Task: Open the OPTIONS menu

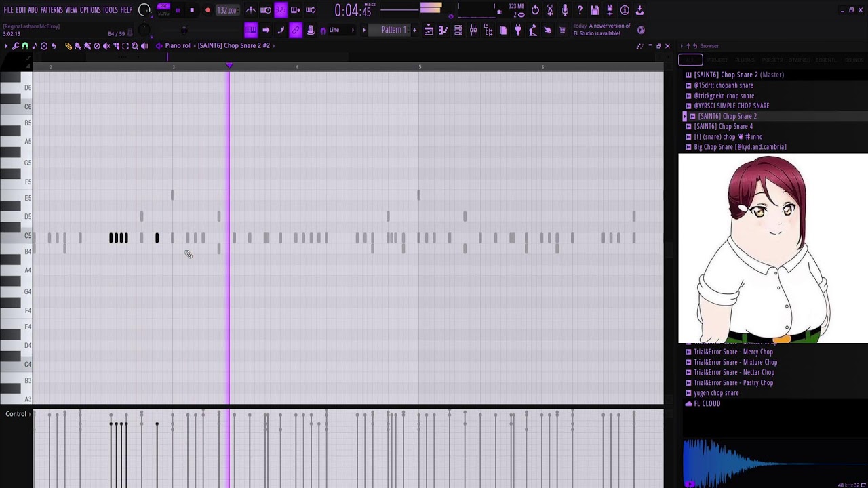Action: coord(90,10)
